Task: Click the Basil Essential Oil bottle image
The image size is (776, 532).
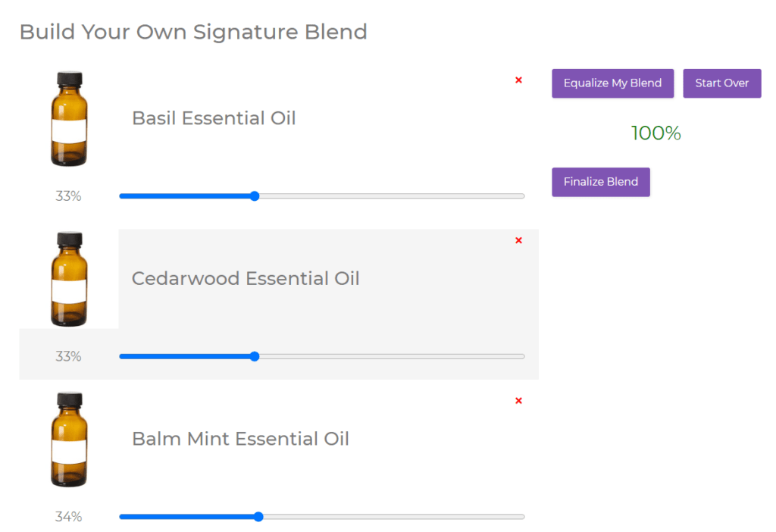Action: coord(69,119)
